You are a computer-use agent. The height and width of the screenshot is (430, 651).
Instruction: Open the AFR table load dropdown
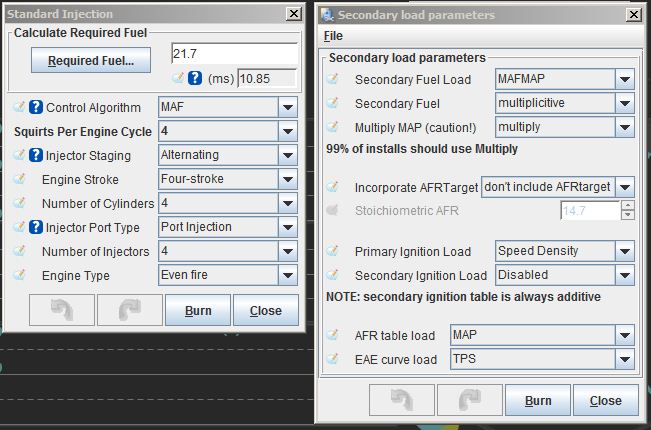click(x=624, y=335)
